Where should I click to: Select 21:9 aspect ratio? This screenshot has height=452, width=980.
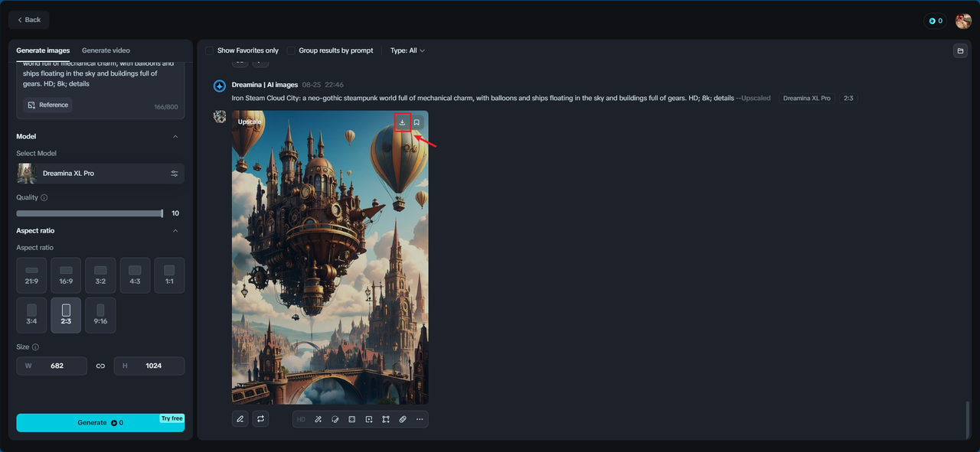click(x=31, y=275)
